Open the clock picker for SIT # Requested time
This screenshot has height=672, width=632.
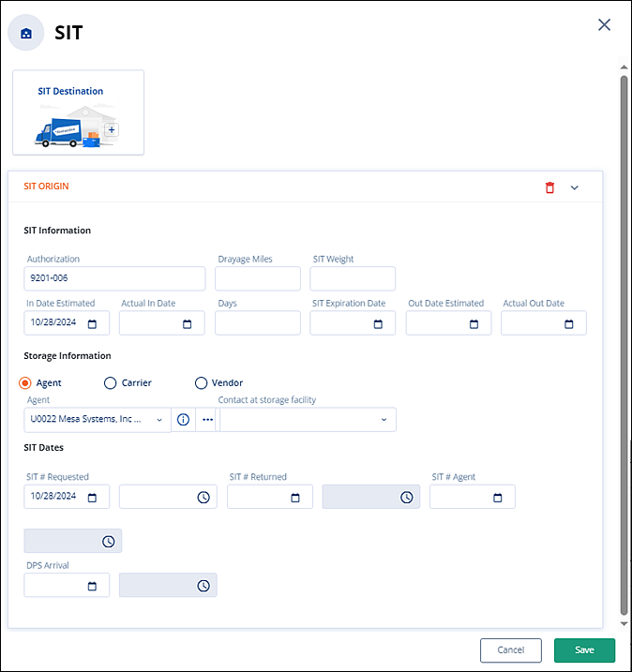click(203, 498)
